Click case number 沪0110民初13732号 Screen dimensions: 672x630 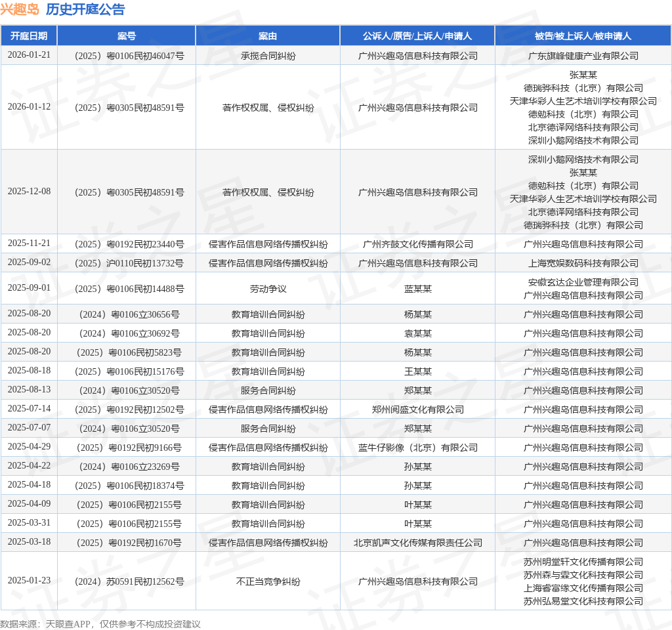click(129, 263)
